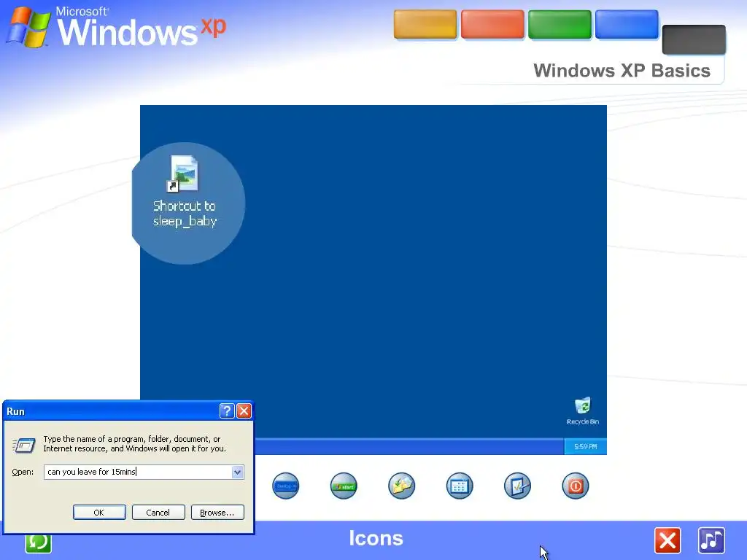The height and width of the screenshot is (560, 747).
Task: Select the orange section tab
Action: coord(425,24)
